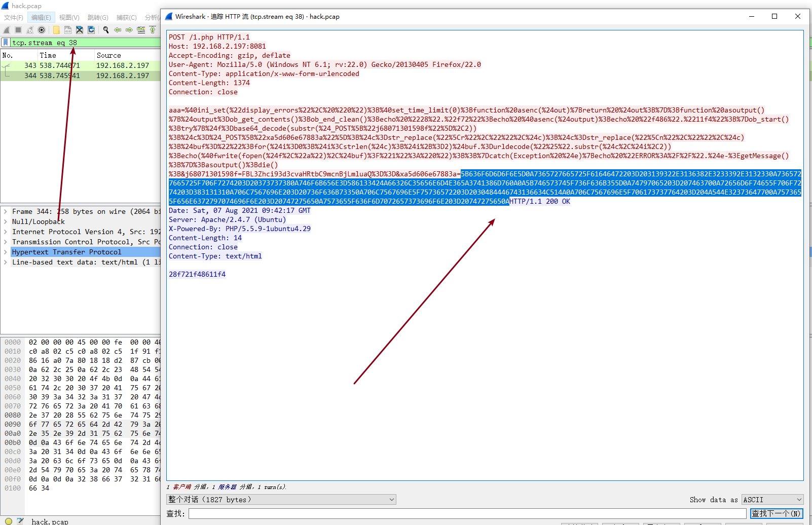
Task: Minimize the follow HTTP stream dialog
Action: pos(751,16)
